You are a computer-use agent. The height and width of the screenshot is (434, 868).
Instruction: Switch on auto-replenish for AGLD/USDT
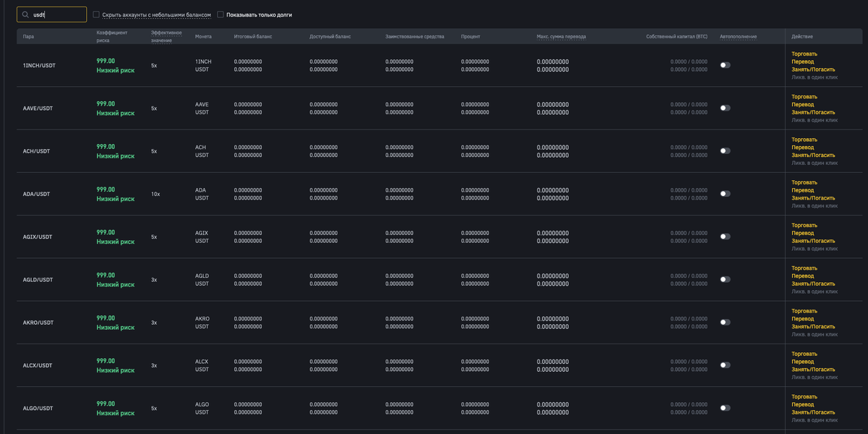coord(725,279)
